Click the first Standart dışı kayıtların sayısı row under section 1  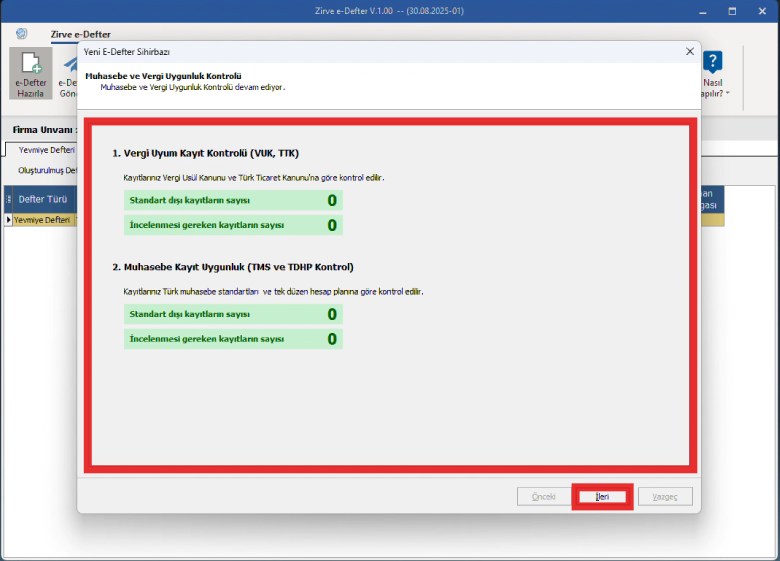point(233,200)
